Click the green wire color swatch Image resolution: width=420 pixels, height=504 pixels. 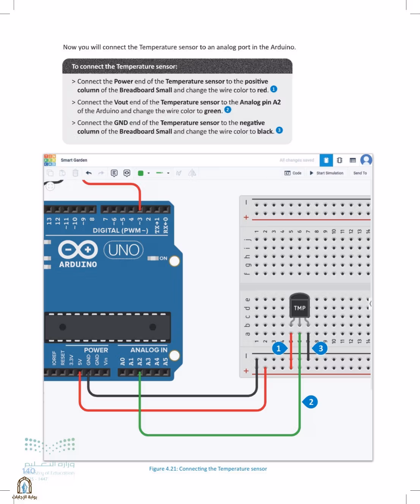click(141, 173)
